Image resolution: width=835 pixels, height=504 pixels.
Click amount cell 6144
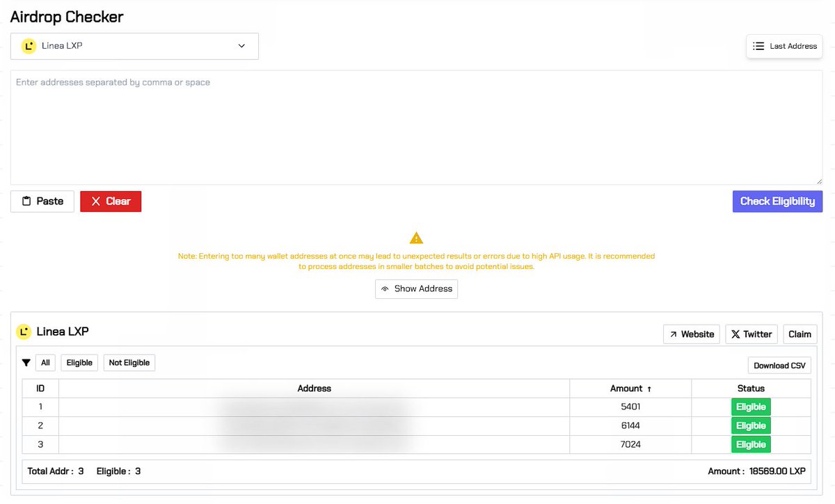point(630,425)
